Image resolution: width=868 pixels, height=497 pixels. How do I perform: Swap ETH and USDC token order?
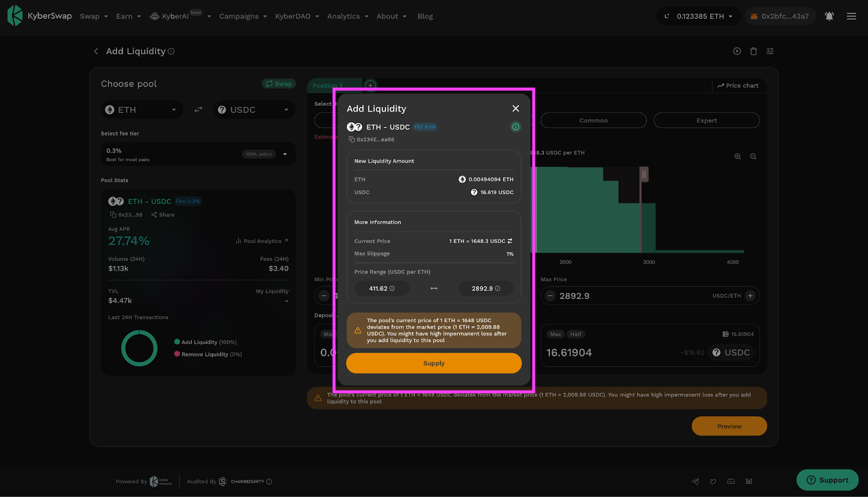click(199, 110)
